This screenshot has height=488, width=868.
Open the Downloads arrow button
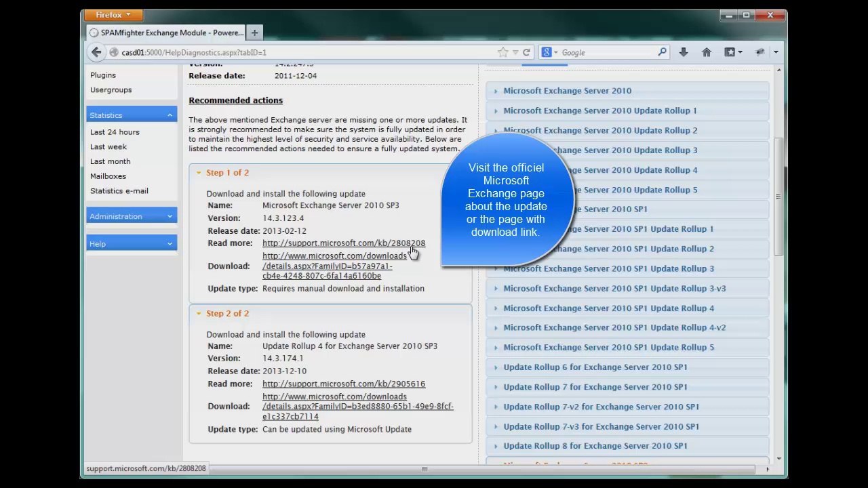click(683, 52)
